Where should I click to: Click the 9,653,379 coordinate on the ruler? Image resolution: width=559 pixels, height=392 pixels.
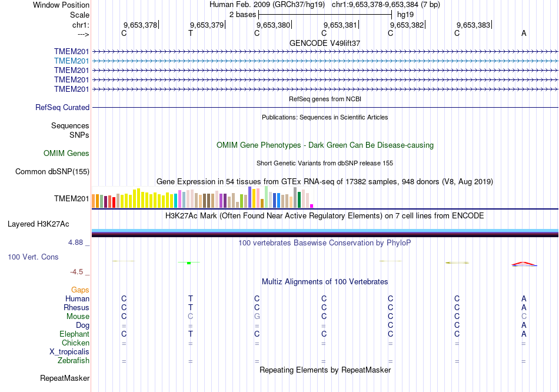point(207,25)
